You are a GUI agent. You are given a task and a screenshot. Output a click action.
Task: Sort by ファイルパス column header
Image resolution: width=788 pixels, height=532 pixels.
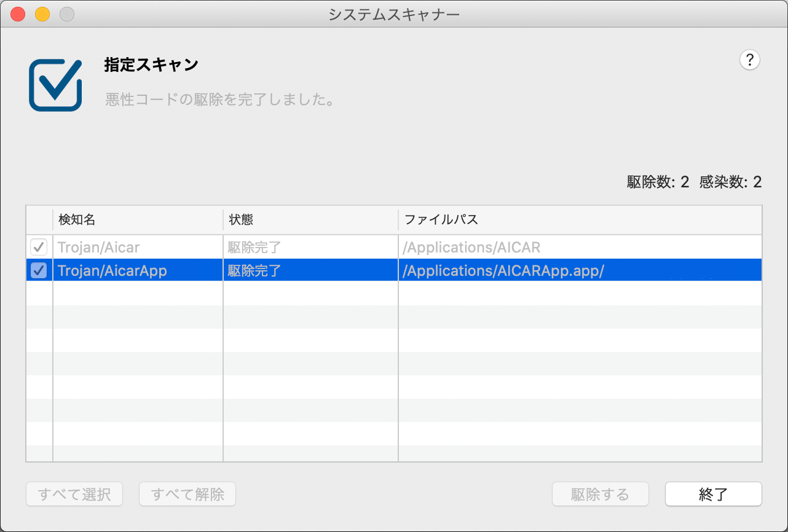click(x=580, y=219)
